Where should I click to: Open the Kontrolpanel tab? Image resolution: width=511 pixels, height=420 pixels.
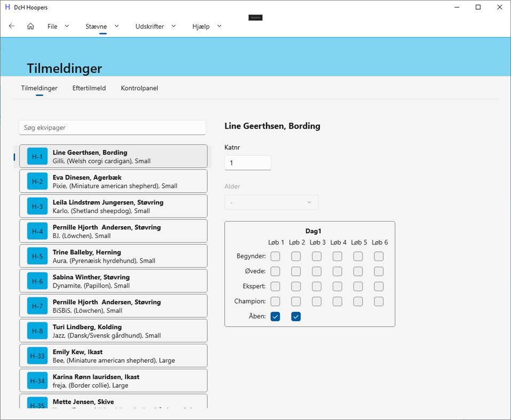point(139,88)
